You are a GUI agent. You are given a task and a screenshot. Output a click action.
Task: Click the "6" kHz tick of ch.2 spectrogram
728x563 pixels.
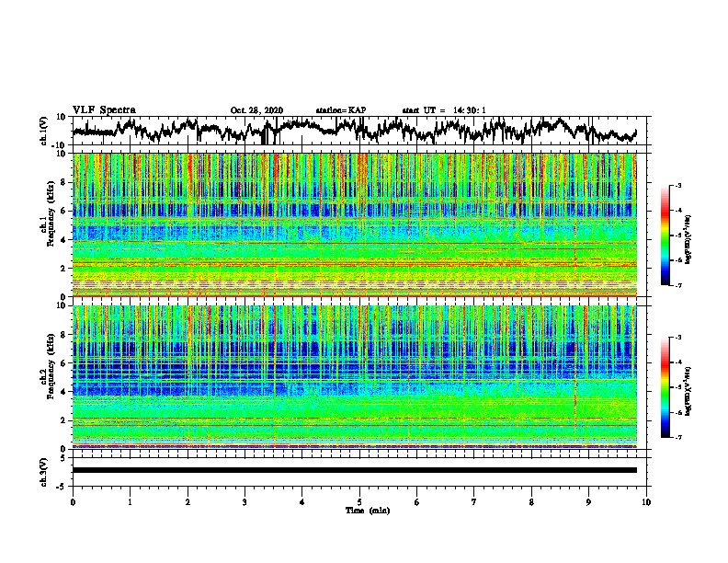[x=64, y=362]
